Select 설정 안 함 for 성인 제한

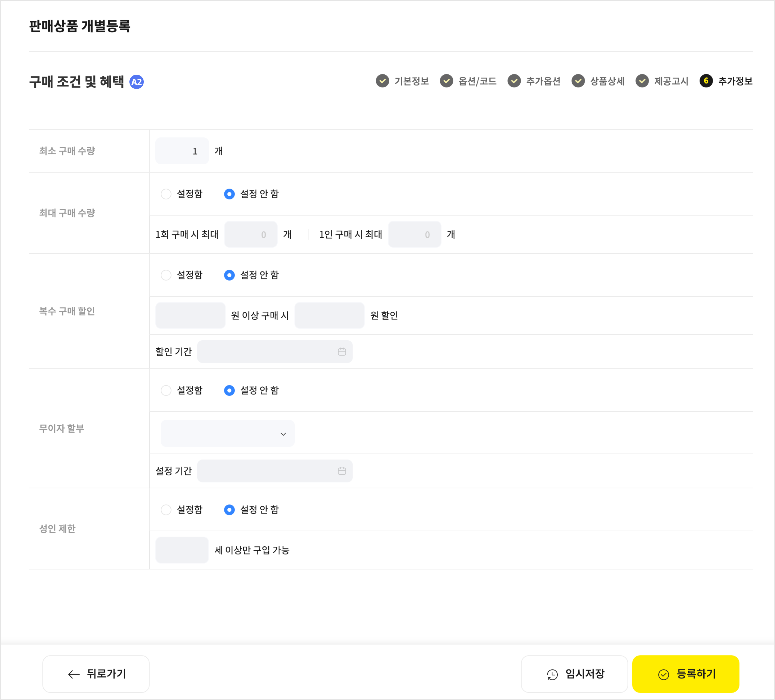tap(229, 510)
